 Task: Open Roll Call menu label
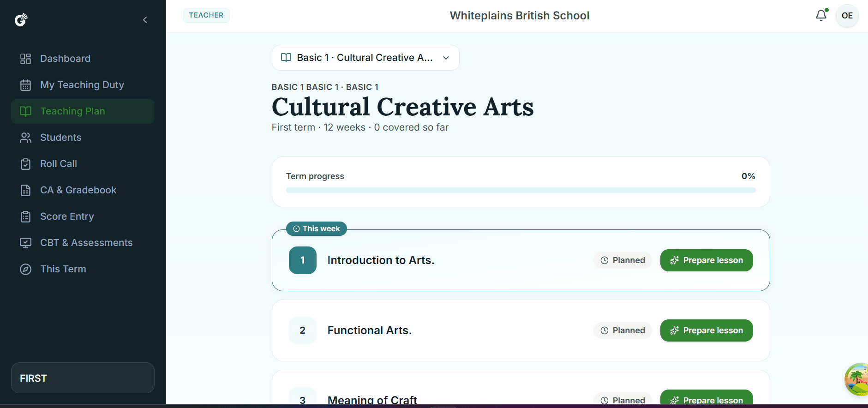pos(59,164)
